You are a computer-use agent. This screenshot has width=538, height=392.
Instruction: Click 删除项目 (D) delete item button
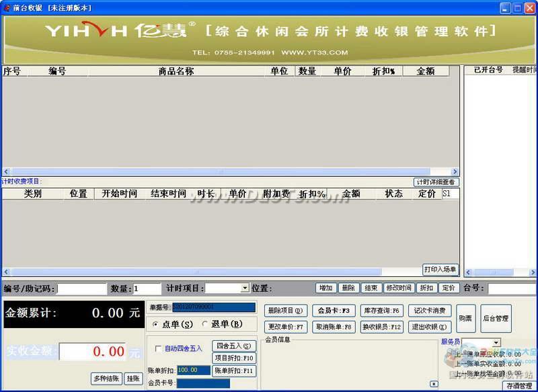(285, 311)
